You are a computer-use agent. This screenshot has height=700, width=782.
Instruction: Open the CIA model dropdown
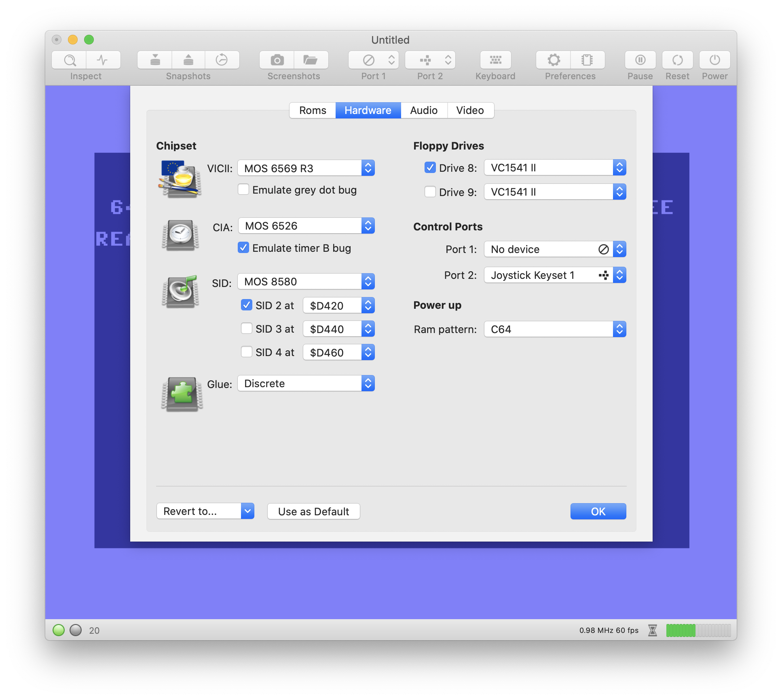[x=306, y=226]
